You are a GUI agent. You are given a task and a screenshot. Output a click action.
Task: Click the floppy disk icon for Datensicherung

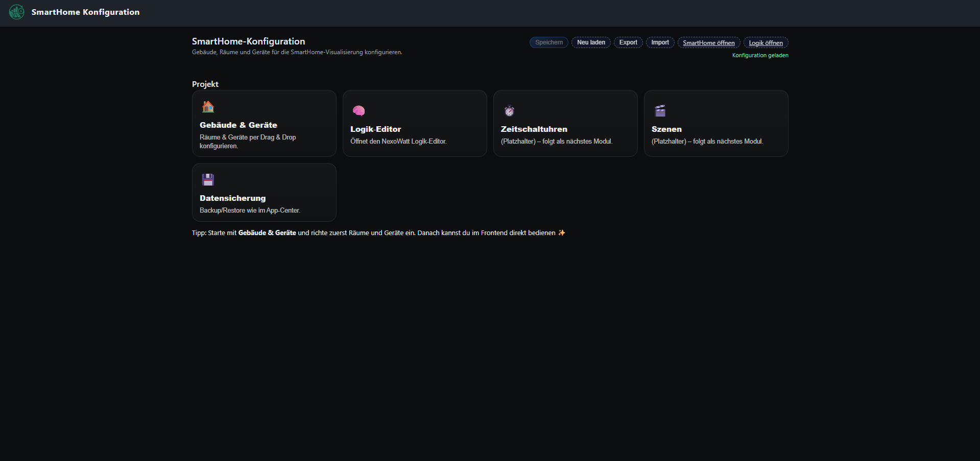[x=208, y=180]
